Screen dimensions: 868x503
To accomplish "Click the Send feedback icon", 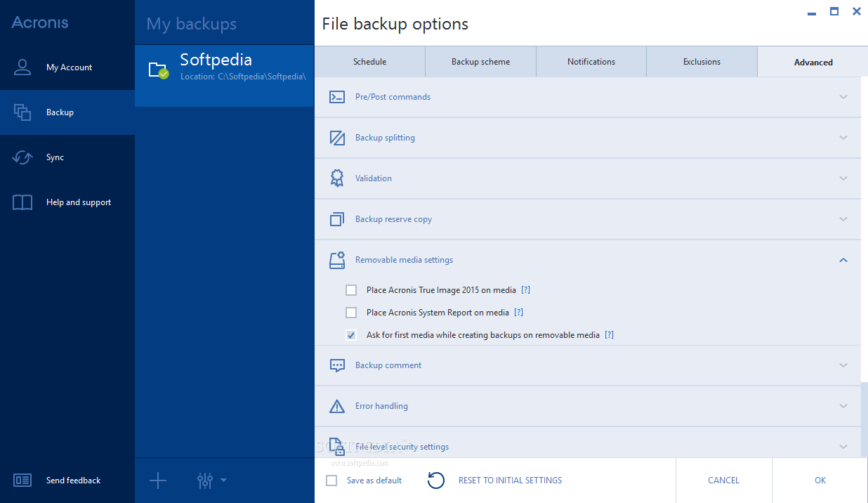I will [x=22, y=481].
